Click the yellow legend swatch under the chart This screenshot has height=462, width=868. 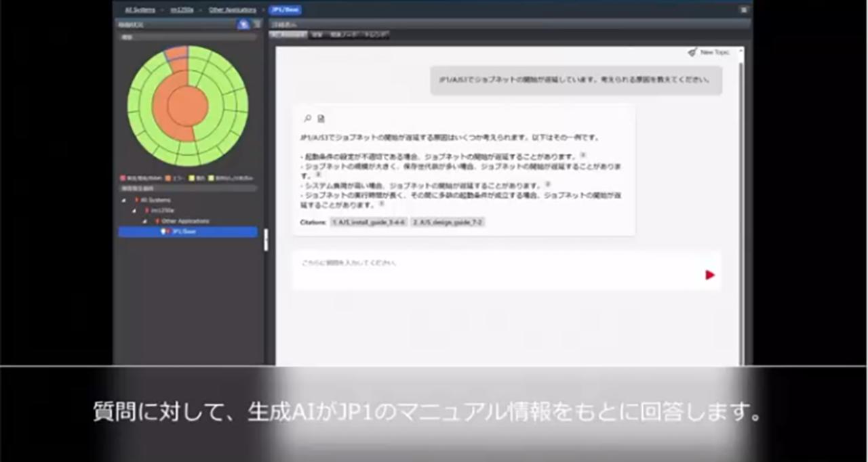pos(192,177)
